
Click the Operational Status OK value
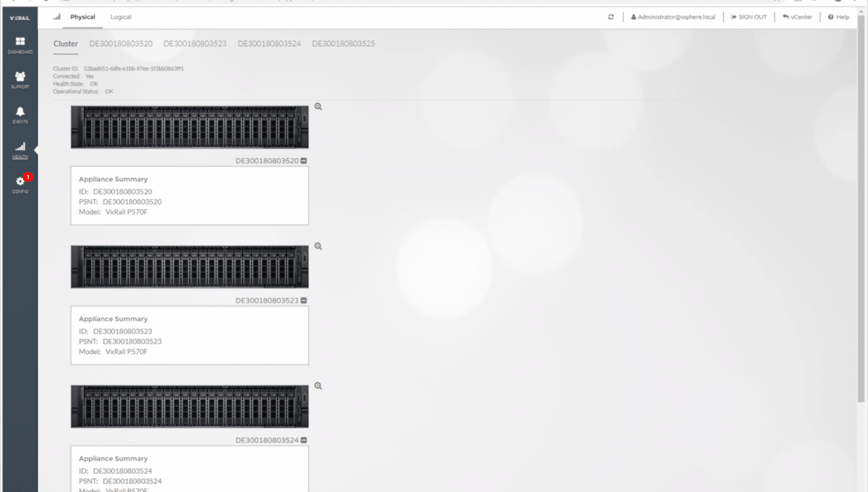(x=109, y=92)
